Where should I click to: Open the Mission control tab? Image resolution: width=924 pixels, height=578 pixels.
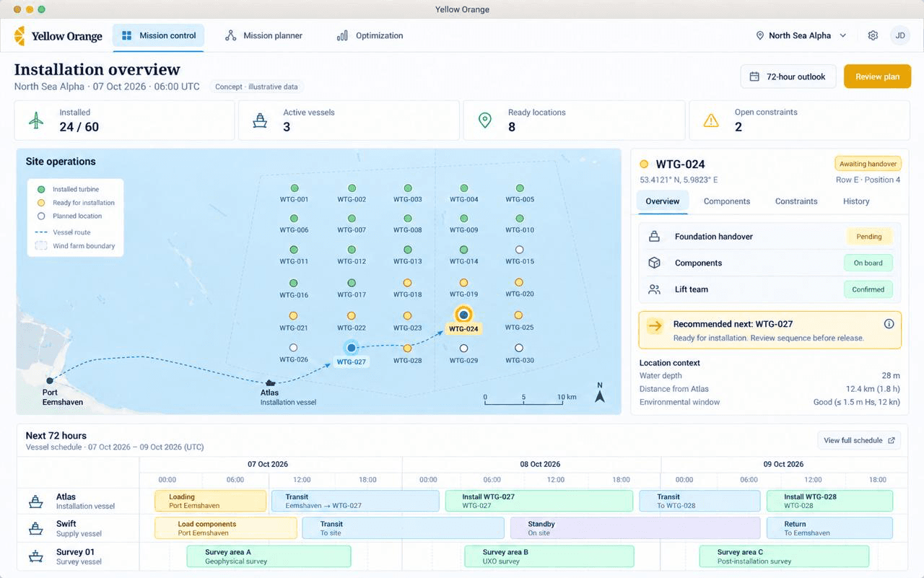click(x=158, y=35)
